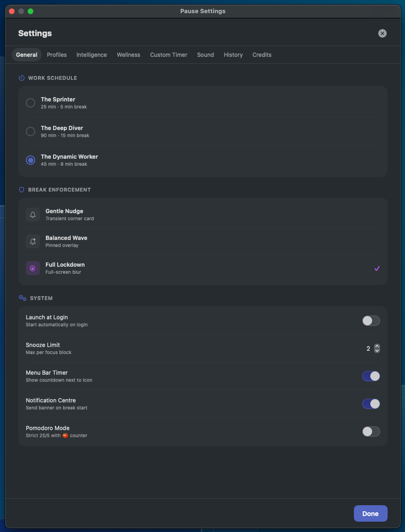Screen dimensions: 405x532
Task: Disable the Menu Bar Timer toggle
Action: [x=371, y=376]
